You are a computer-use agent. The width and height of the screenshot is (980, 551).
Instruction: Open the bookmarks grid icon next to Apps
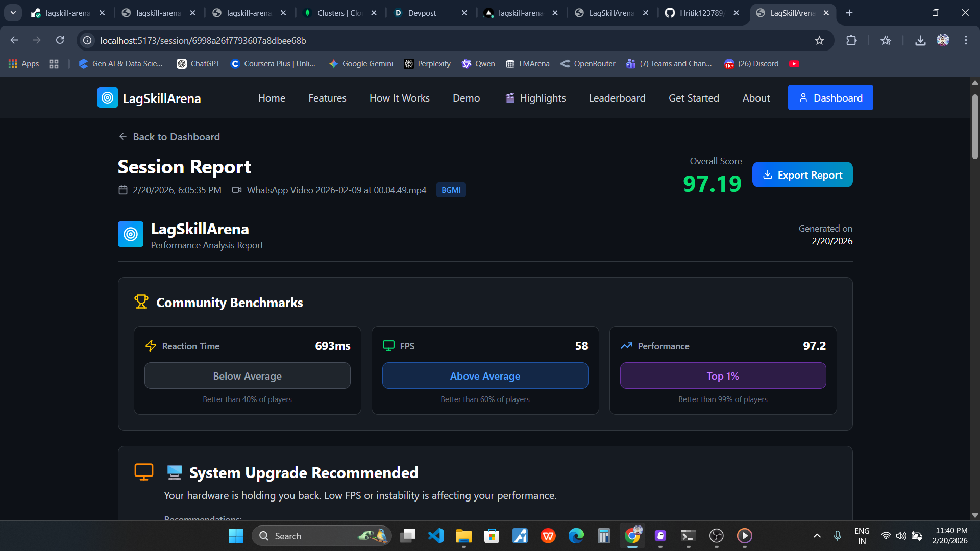point(54,64)
